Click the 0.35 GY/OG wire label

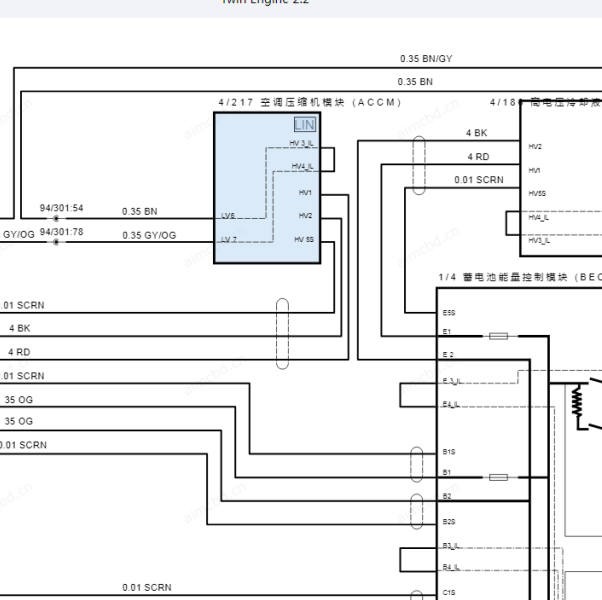(149, 236)
